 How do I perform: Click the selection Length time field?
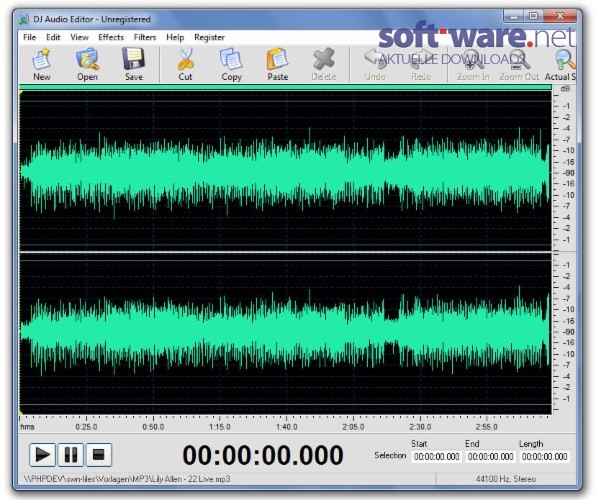point(545,456)
